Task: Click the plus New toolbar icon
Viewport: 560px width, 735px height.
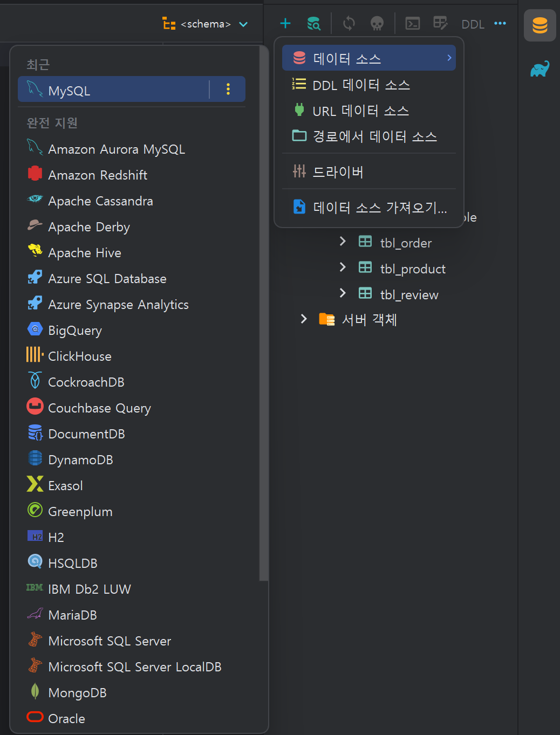Action: [285, 23]
